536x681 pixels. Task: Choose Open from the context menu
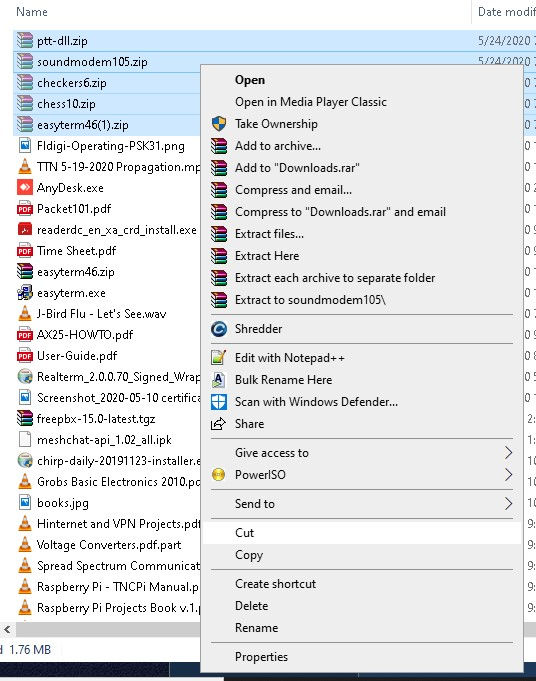pos(362,80)
